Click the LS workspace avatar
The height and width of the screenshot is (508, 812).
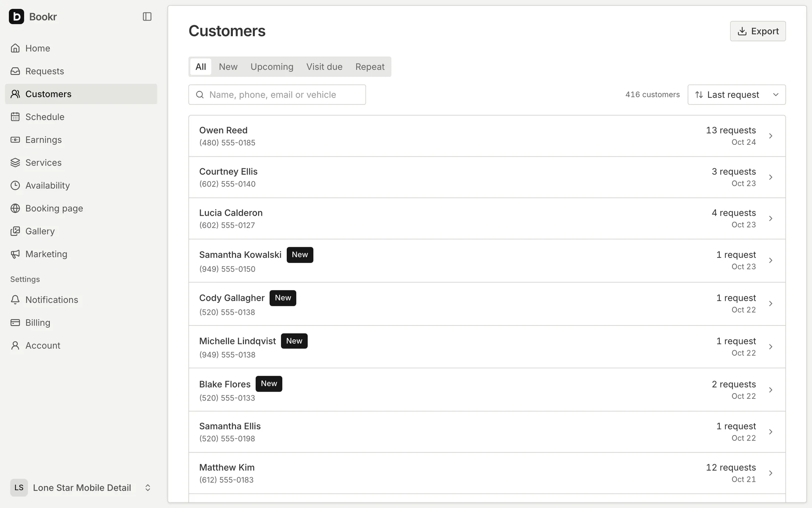[19, 488]
